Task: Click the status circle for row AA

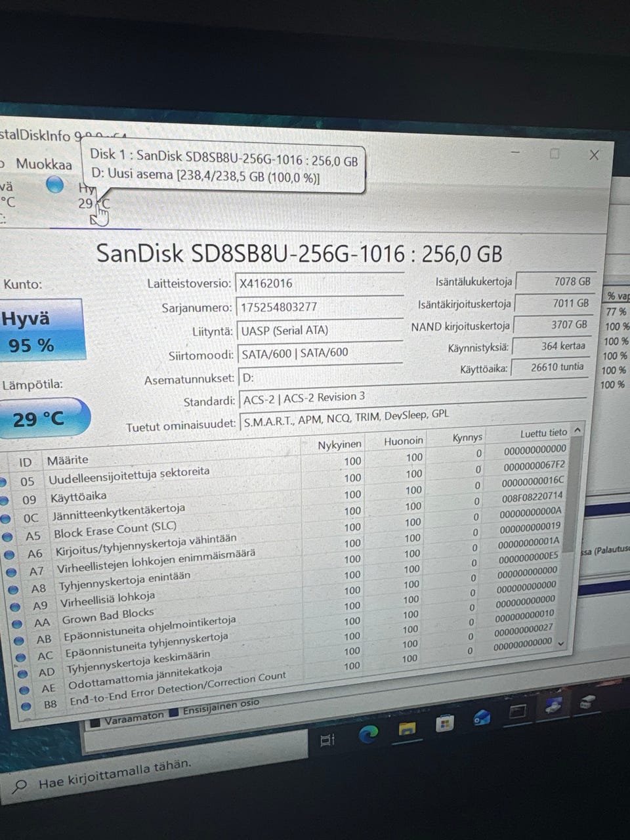Action: point(17,623)
